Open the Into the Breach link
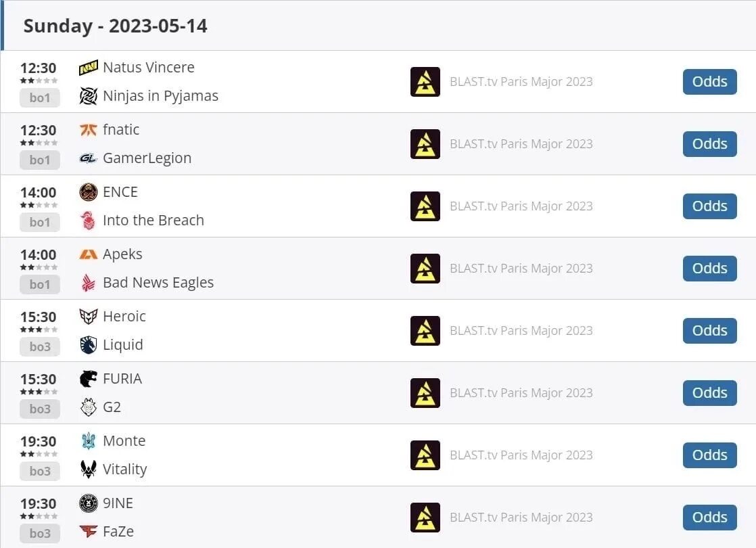The width and height of the screenshot is (756, 548). coord(153,221)
